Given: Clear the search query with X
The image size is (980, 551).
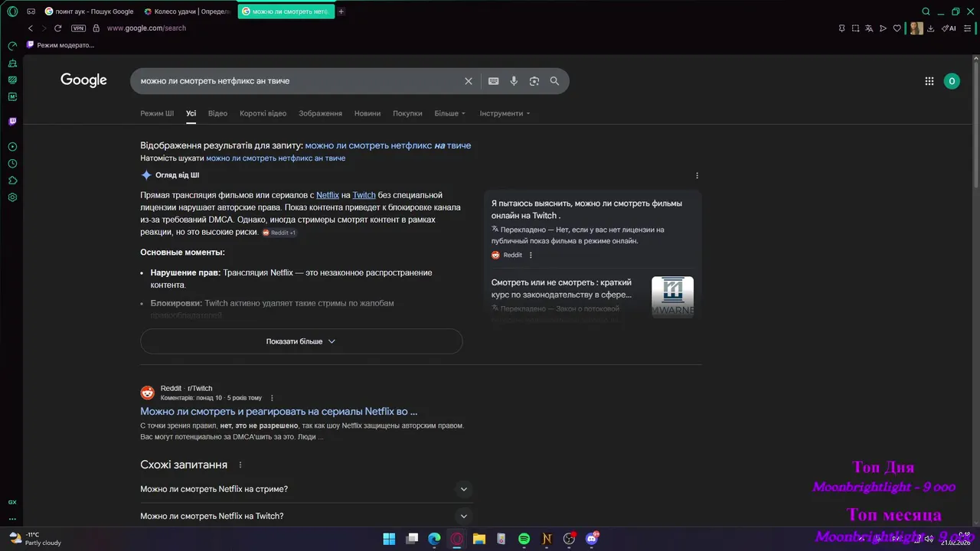Looking at the screenshot, I should pos(469,81).
